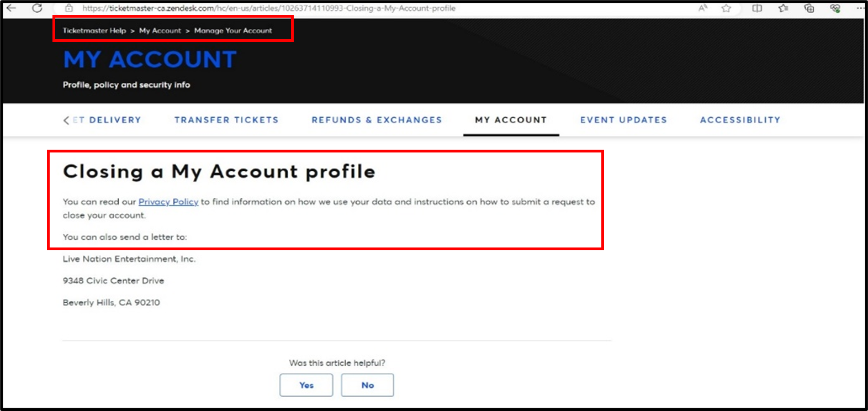The height and width of the screenshot is (411, 868).
Task: Open Read Aloud from the address bar
Action: pyautogui.click(x=702, y=8)
